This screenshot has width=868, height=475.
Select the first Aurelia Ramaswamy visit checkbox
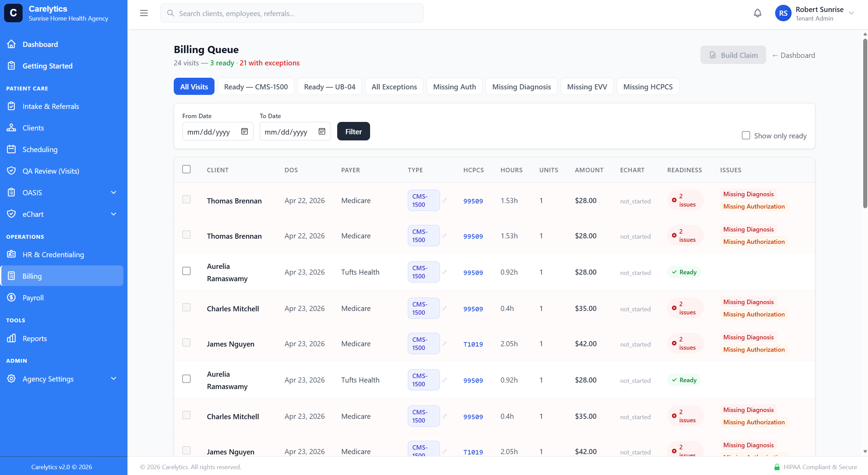(186, 271)
